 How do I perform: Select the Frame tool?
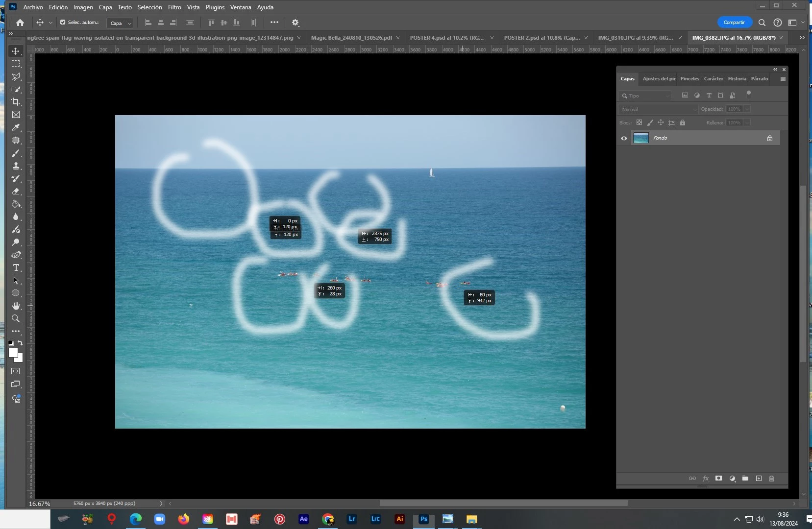point(16,115)
